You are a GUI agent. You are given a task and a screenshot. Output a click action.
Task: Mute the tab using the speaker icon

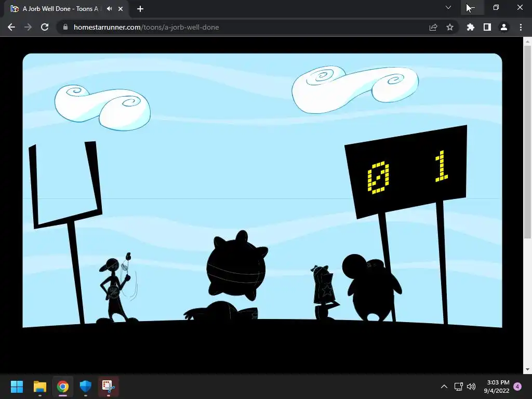pyautogui.click(x=109, y=9)
